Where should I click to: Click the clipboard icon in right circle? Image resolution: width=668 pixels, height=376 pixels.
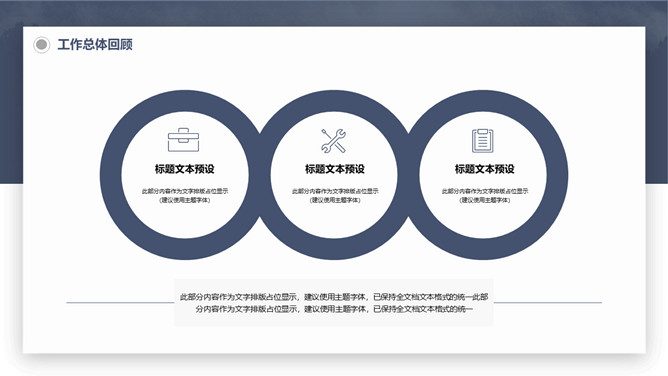click(483, 141)
